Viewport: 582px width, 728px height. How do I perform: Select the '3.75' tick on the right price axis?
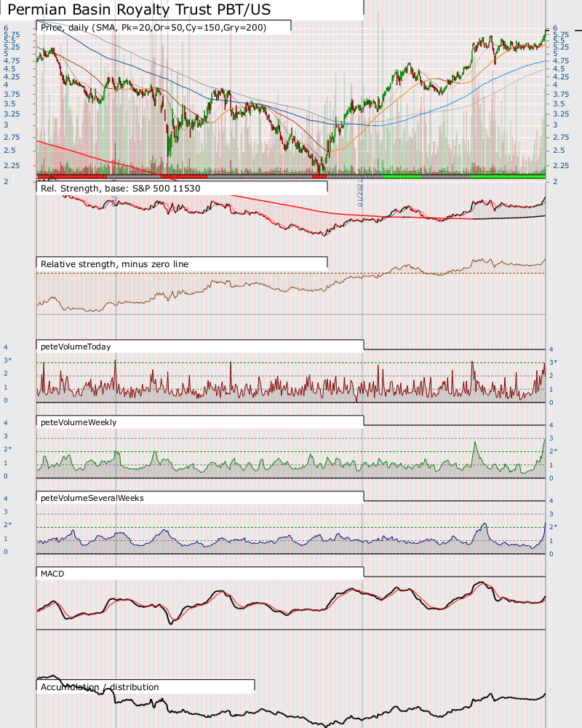point(561,94)
